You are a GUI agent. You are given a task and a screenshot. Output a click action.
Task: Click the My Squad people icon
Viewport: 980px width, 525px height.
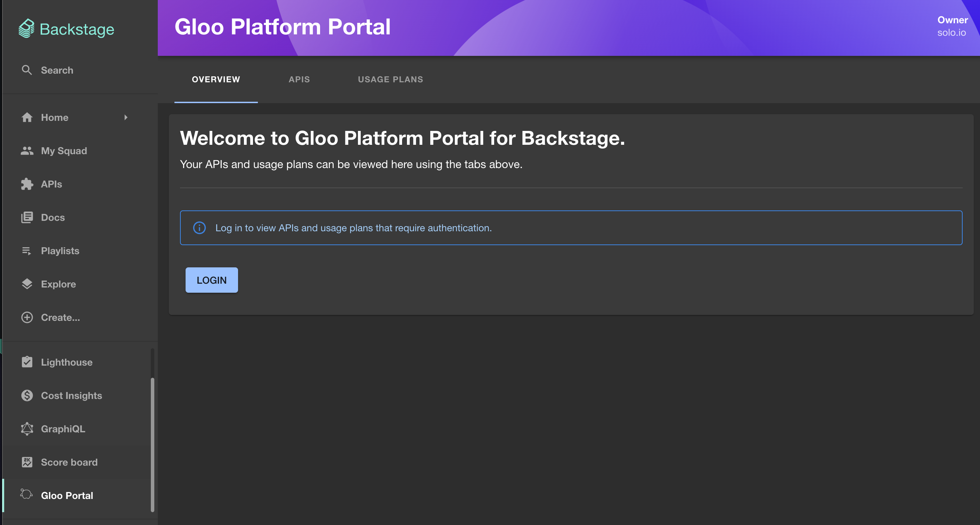coord(27,151)
